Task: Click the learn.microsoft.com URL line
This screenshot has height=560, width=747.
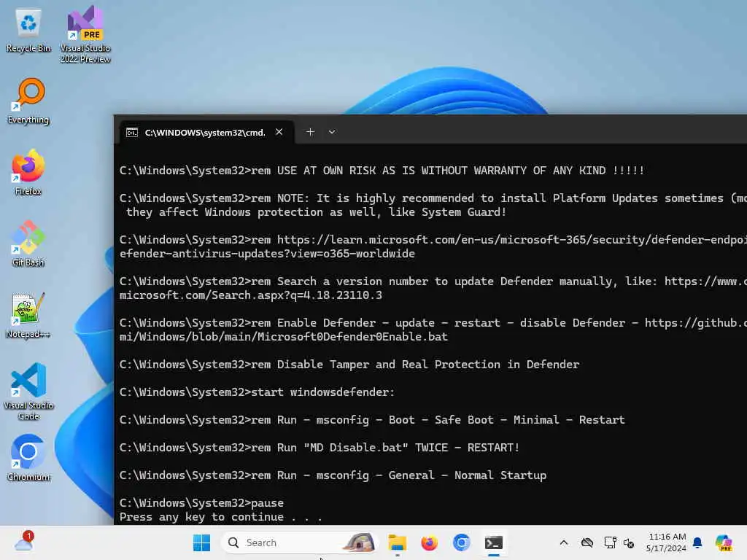Action: [x=433, y=246]
